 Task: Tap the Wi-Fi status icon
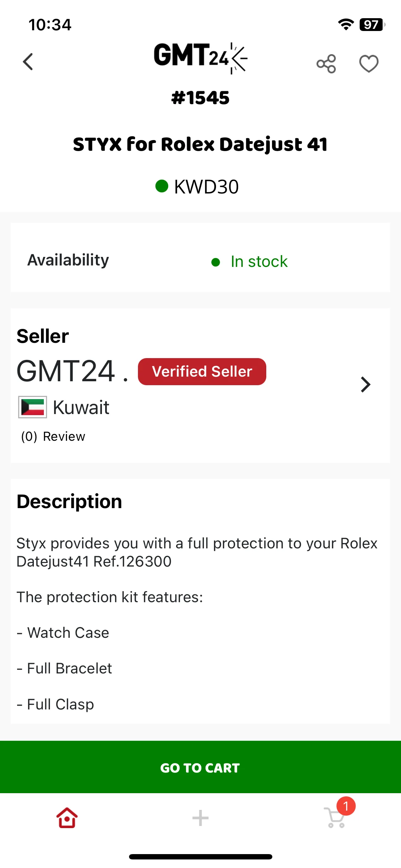346,24
